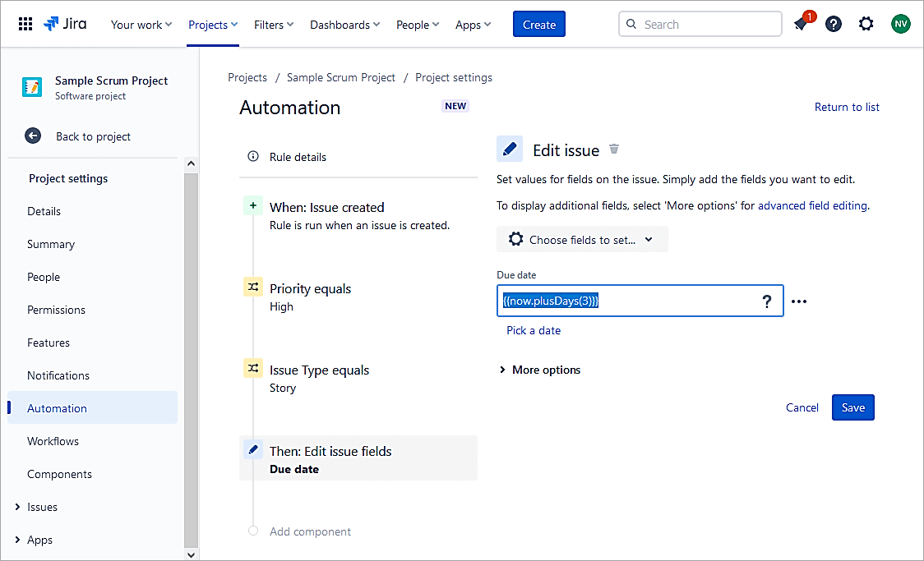924x561 pixels.
Task: Open the NV user profile avatar
Action: tap(901, 24)
